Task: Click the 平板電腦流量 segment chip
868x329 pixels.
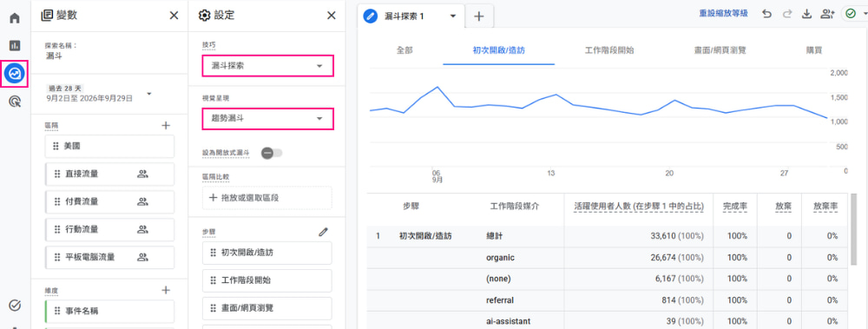Action: pyautogui.click(x=109, y=257)
